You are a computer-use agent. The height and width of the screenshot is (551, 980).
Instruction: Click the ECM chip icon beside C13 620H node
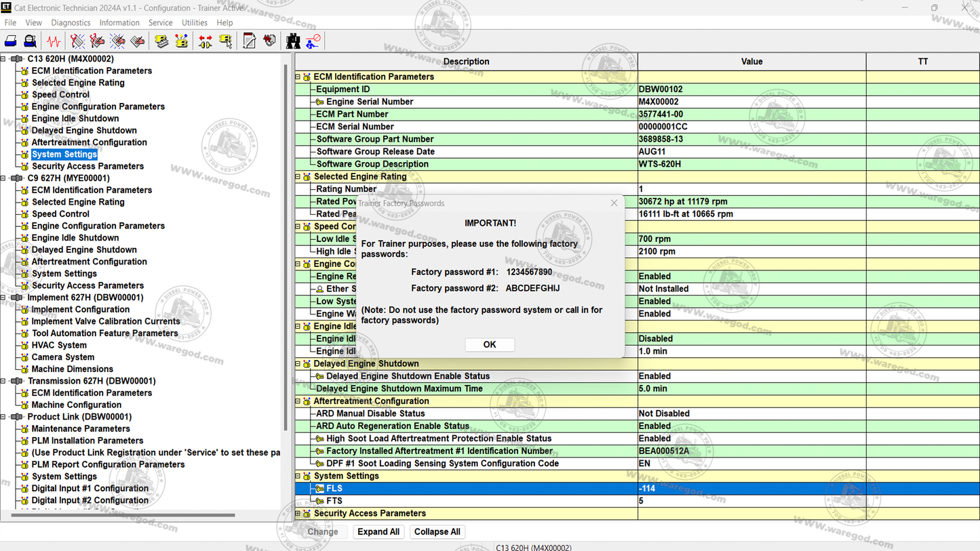[17, 59]
